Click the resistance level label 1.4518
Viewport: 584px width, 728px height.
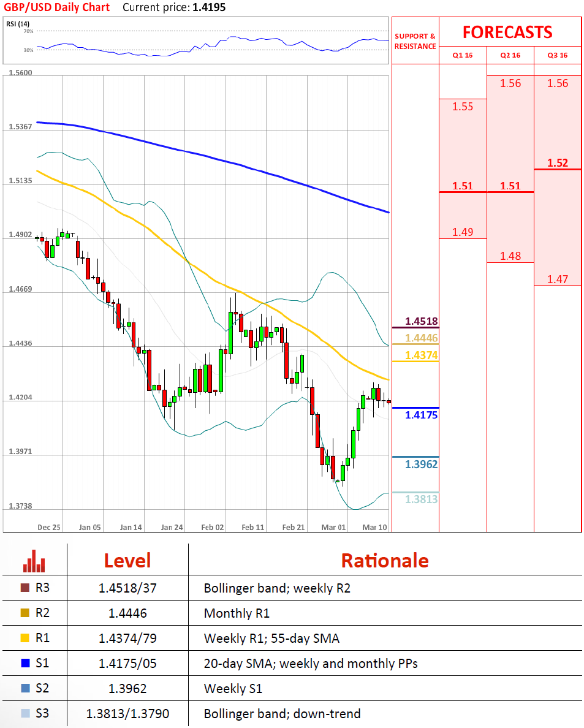click(x=421, y=321)
